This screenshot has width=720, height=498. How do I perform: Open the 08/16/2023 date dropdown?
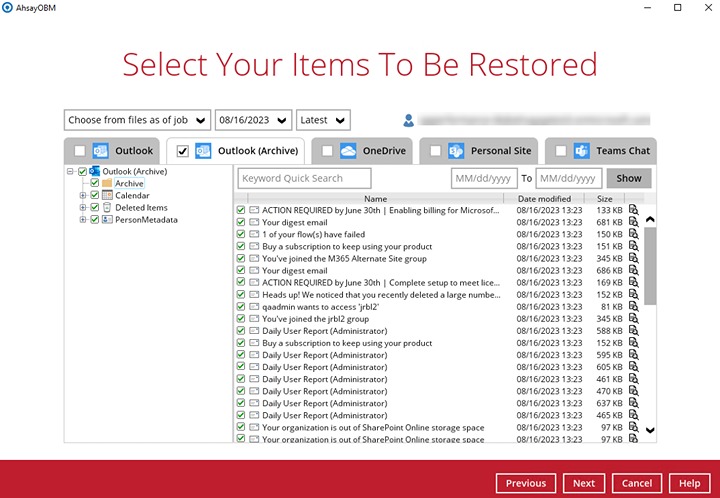[253, 120]
